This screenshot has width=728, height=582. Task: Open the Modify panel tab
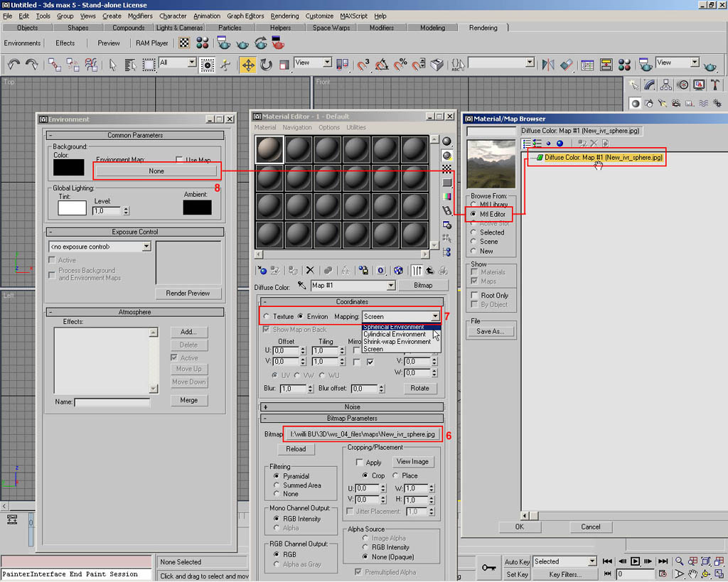pos(650,85)
